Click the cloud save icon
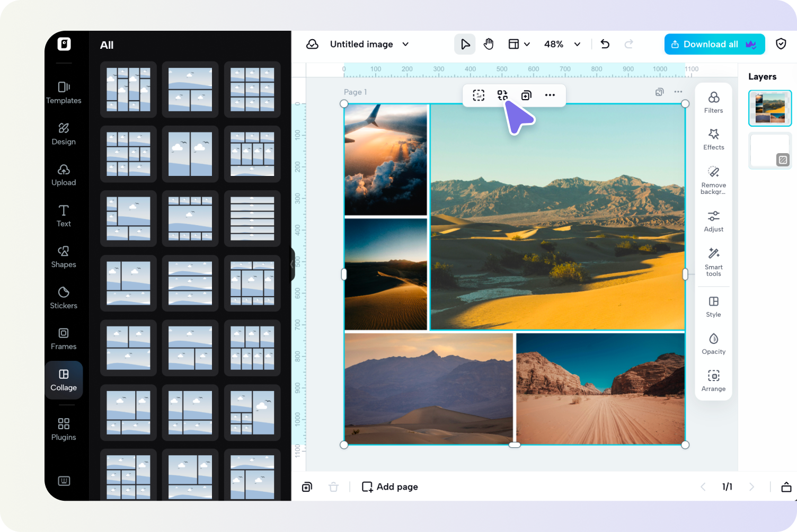 (313, 44)
